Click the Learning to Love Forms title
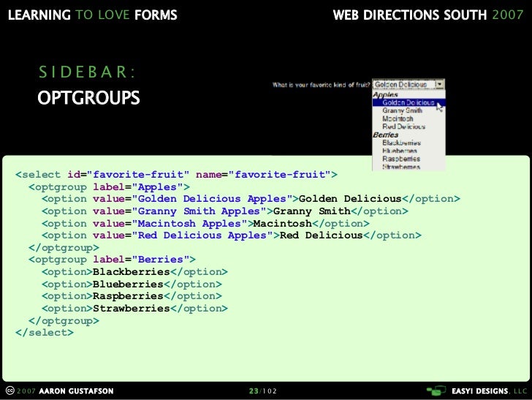The height and width of the screenshot is (400, 532). 93,15
